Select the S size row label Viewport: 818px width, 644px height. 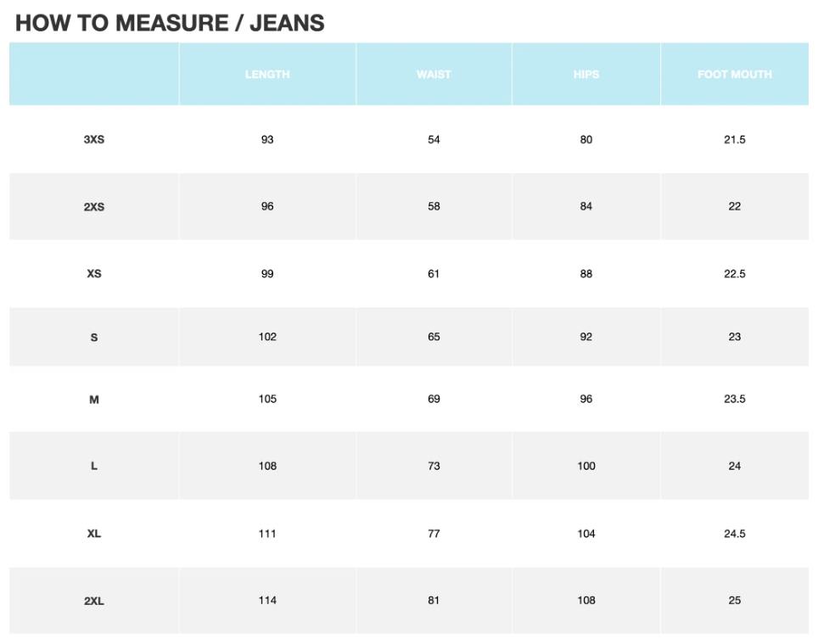coord(94,338)
